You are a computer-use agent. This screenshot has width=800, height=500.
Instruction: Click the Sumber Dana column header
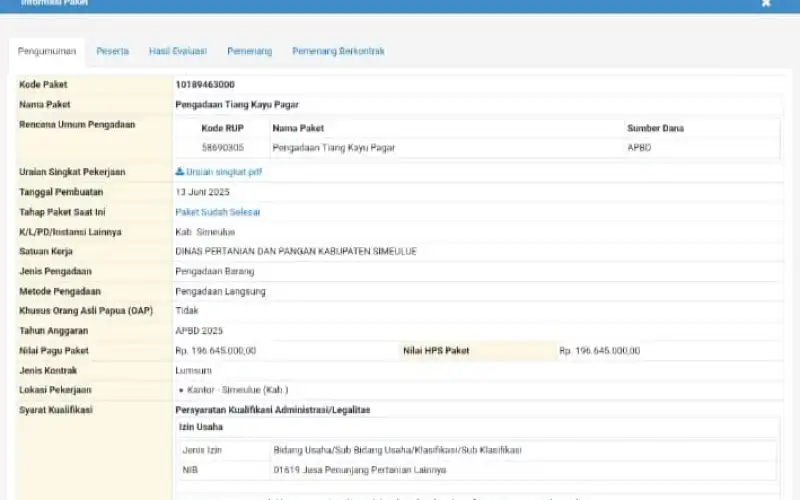(x=655, y=128)
